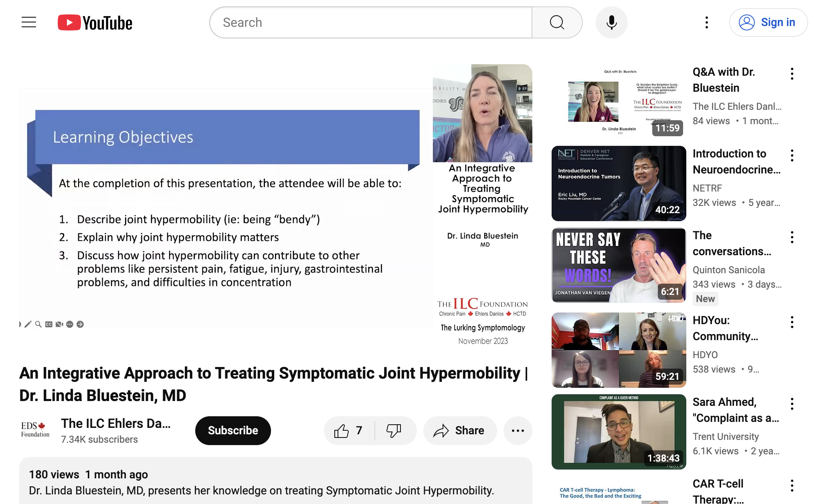Open Sara Ahmed, "Complaint as a... title
Screen dimensions: 821x504
(736, 410)
